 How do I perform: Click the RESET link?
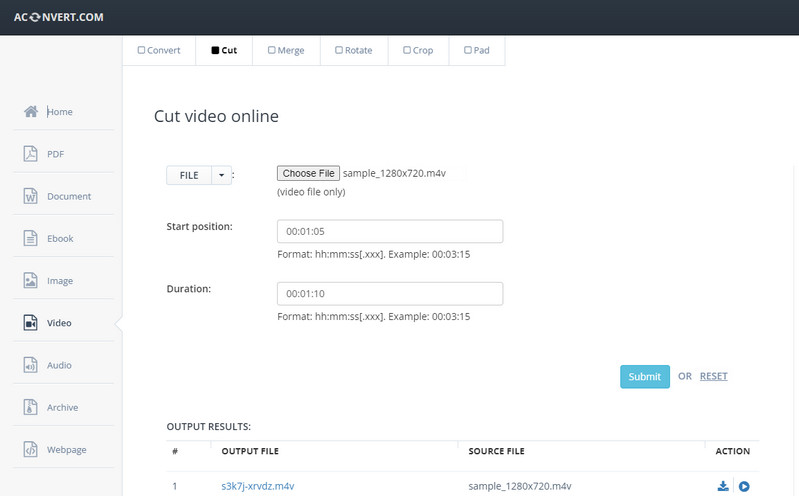point(713,377)
